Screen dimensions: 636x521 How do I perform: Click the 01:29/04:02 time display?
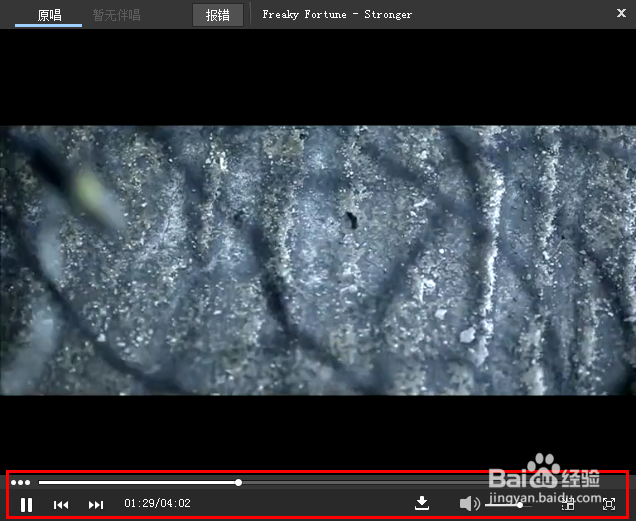tap(157, 504)
